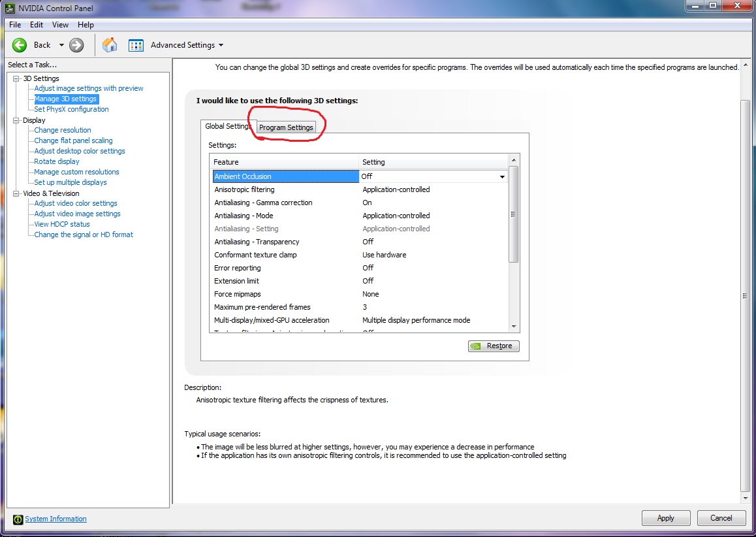Open the File menu
This screenshot has width=756, height=537.
coord(15,25)
